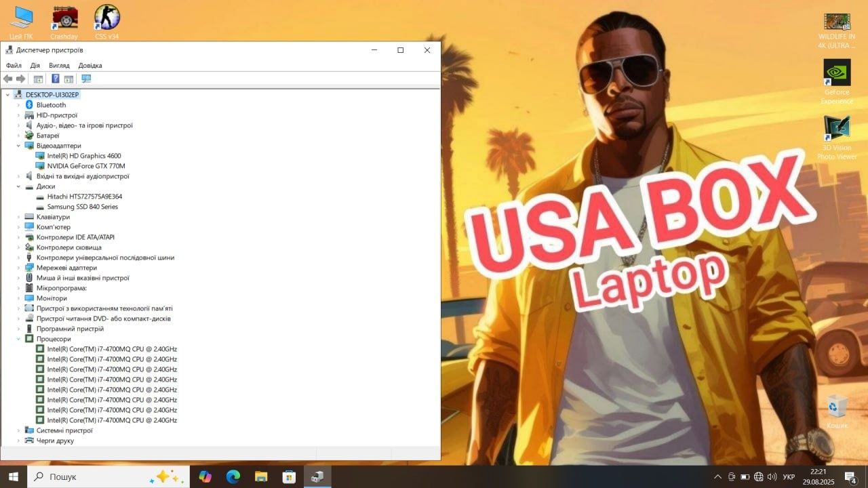868x488 pixels.
Task: Collapse the DESKTOP-UI302EP root node
Action: (x=8, y=95)
